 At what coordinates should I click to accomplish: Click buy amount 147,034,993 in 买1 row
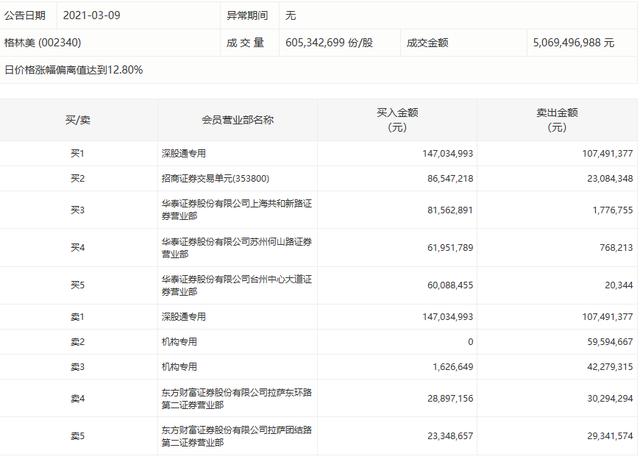click(x=448, y=153)
